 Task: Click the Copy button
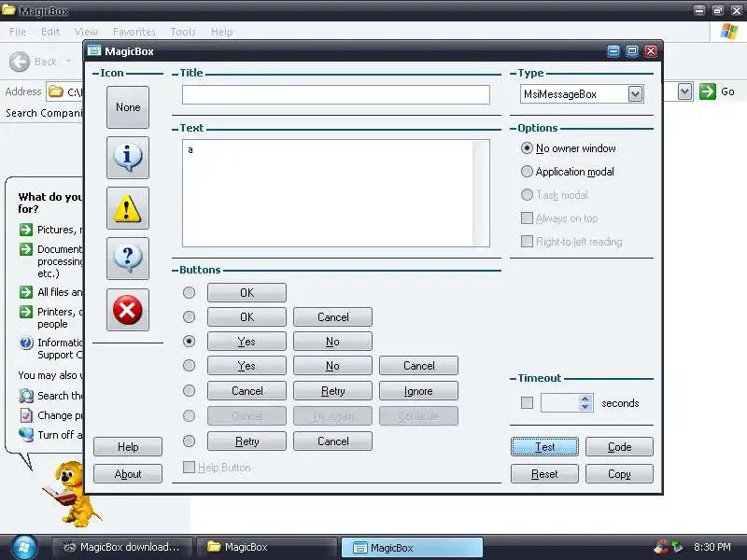(x=619, y=474)
